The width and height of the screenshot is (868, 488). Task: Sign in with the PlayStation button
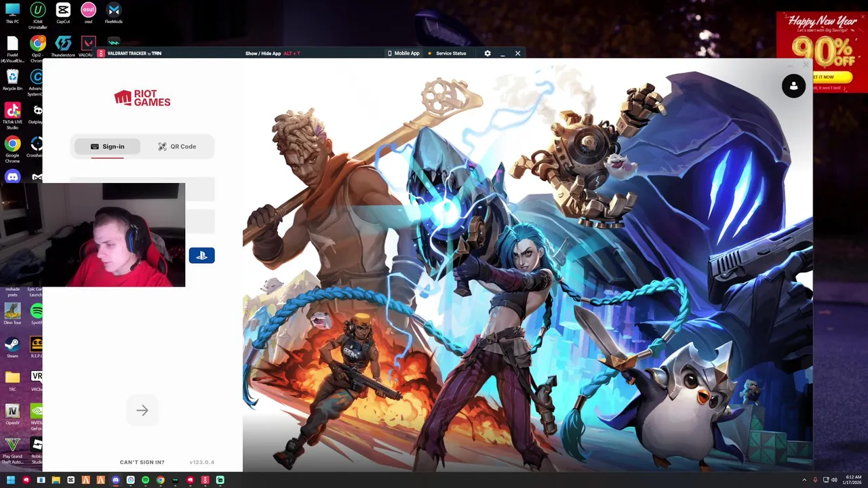pyautogui.click(x=201, y=256)
